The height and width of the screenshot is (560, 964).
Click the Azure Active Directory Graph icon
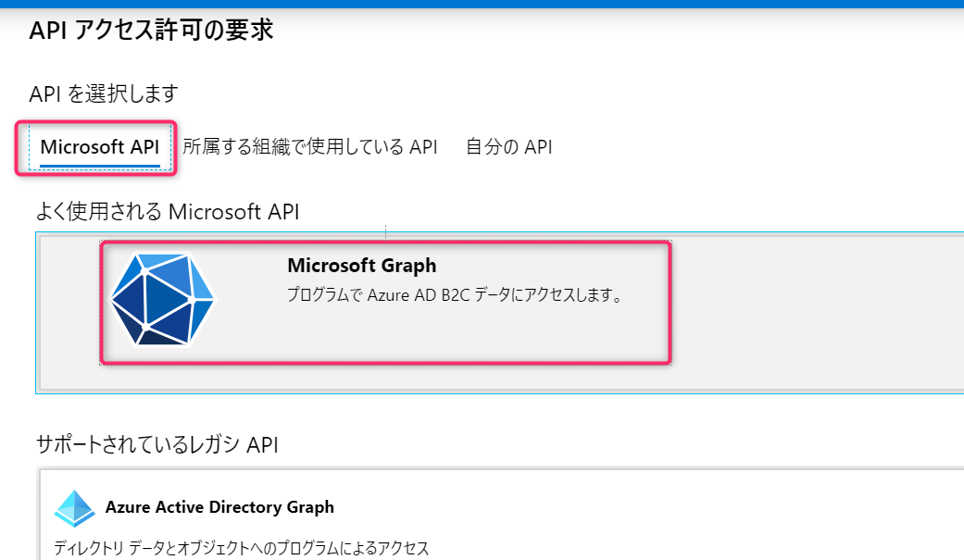point(74,508)
